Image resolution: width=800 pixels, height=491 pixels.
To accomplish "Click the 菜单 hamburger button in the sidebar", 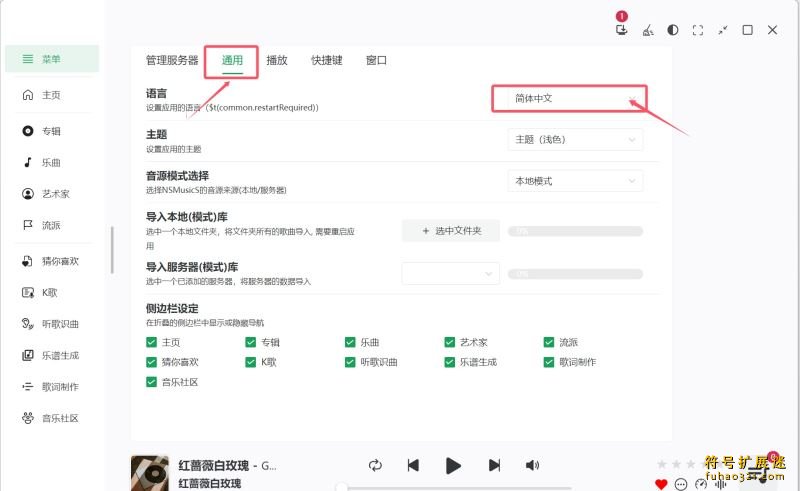I will coord(52,59).
